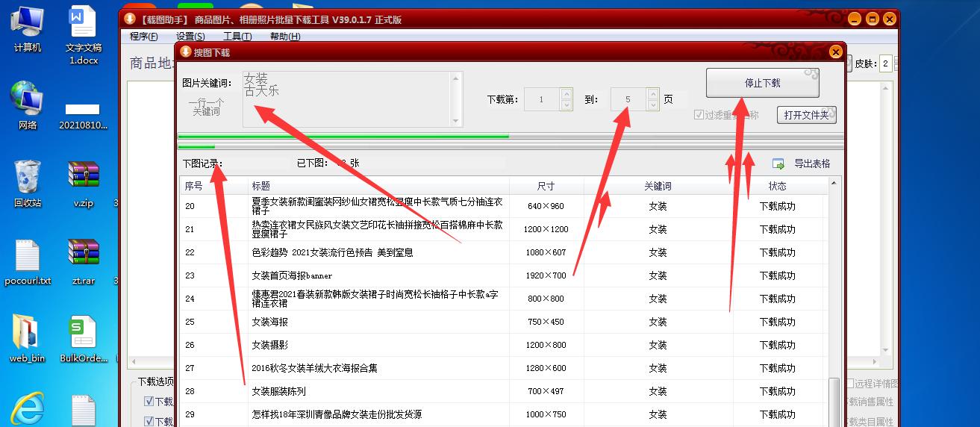Click the 搜图下载 dialog title icon
This screenshot has width=980, height=427.
186,52
